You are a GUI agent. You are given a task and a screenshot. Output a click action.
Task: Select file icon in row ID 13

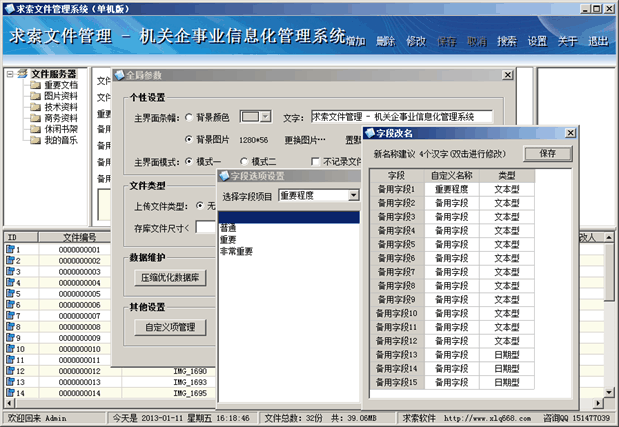coord(10,382)
